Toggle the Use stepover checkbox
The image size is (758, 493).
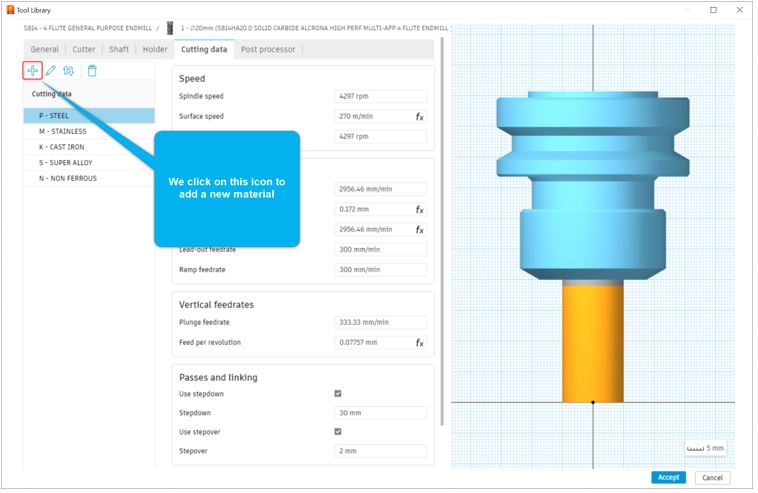(338, 432)
